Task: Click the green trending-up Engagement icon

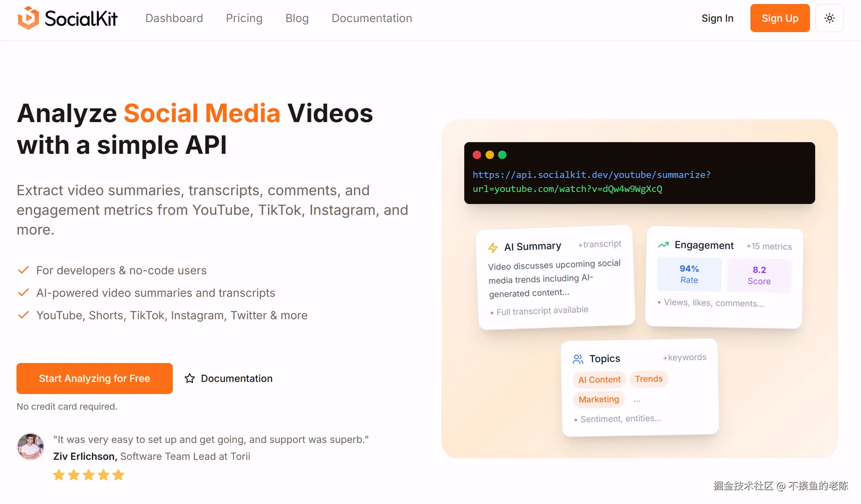Action: point(663,245)
